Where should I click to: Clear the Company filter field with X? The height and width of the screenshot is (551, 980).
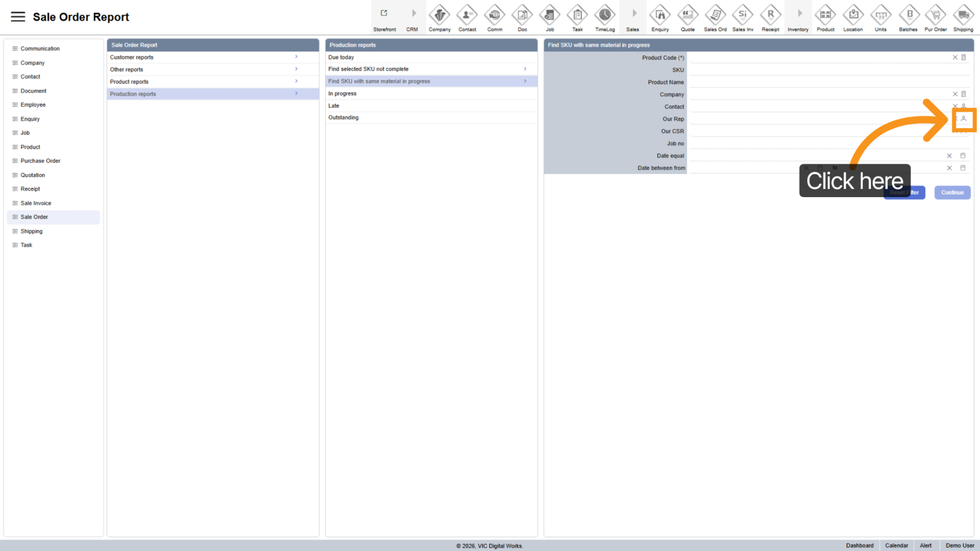(x=955, y=94)
